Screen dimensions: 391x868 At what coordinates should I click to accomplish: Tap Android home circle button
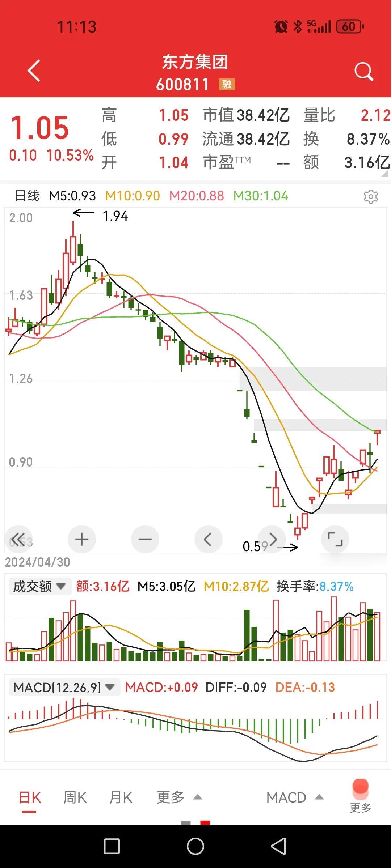[x=195, y=847]
